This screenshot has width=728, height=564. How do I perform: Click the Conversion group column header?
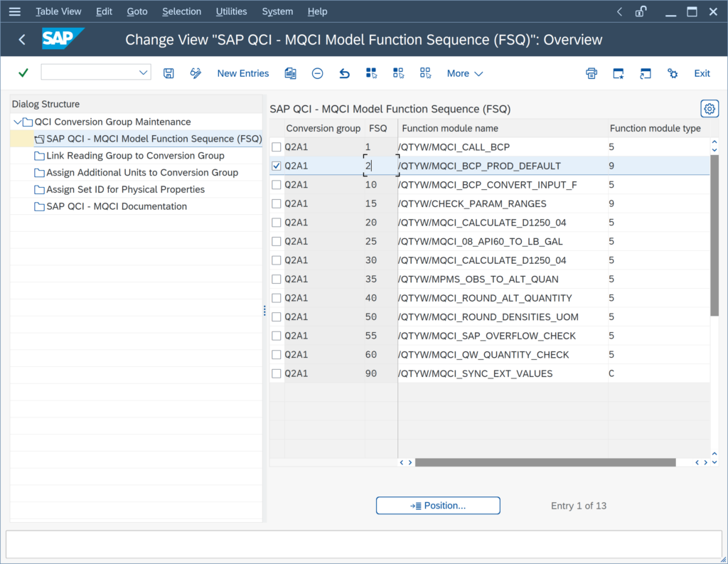click(x=323, y=128)
